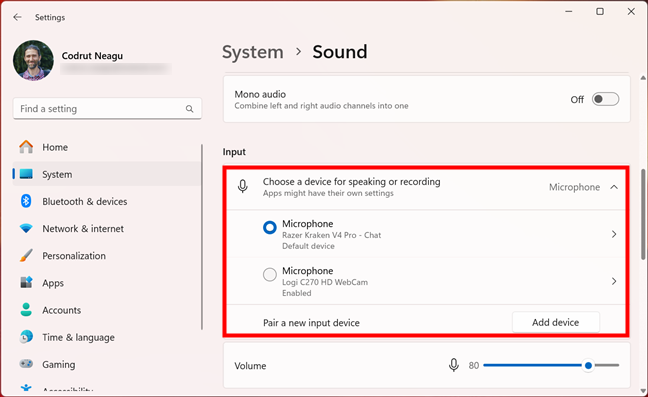Focus the Find a setting field

coord(107,109)
